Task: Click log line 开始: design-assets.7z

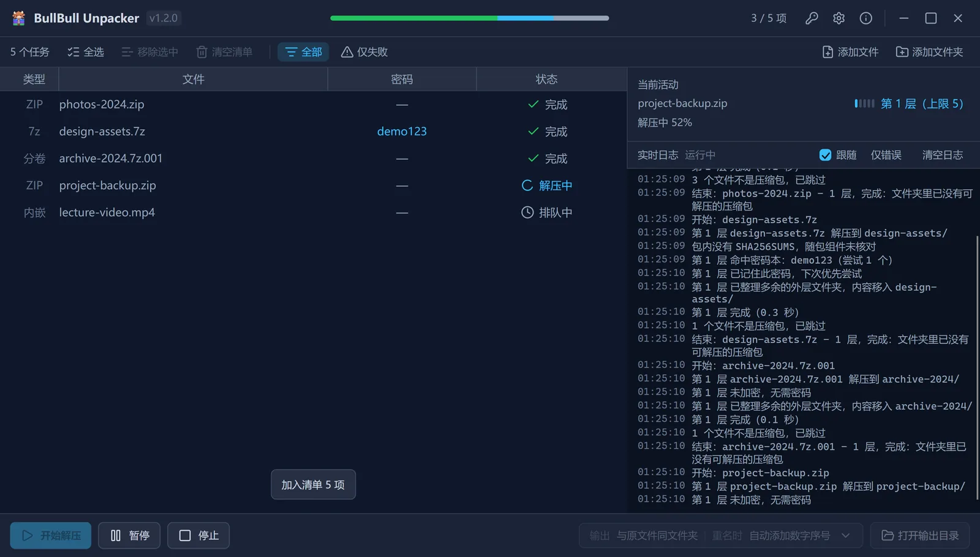Action: click(x=755, y=220)
